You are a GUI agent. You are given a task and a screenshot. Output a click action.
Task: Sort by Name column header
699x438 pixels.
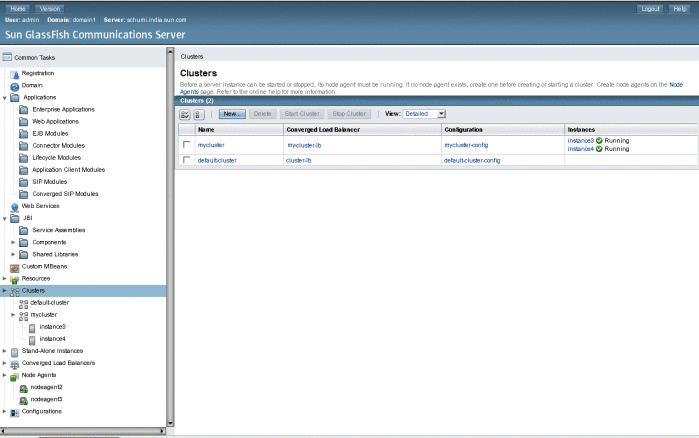[206, 130]
